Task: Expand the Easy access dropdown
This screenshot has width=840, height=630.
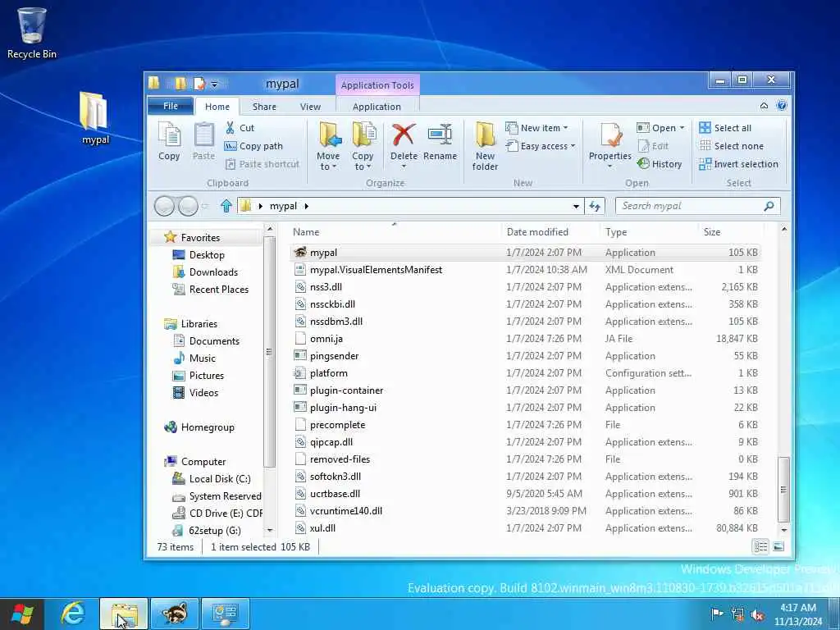Action: [x=573, y=146]
